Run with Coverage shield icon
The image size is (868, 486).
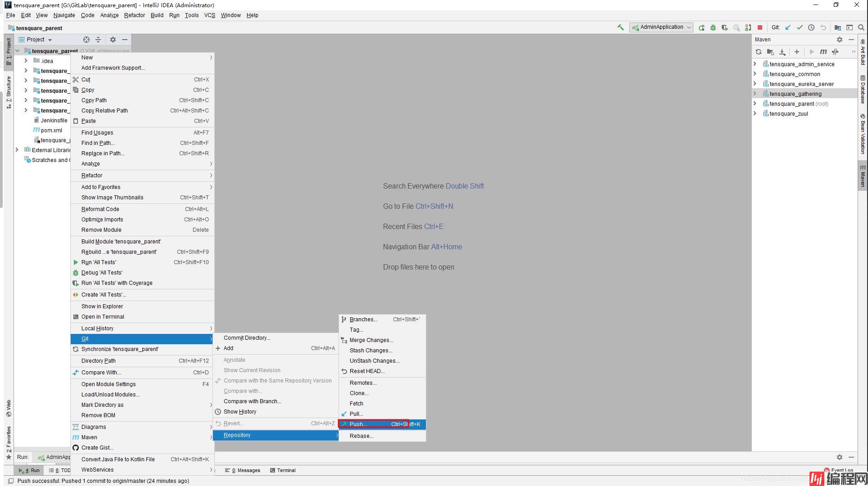(x=725, y=27)
